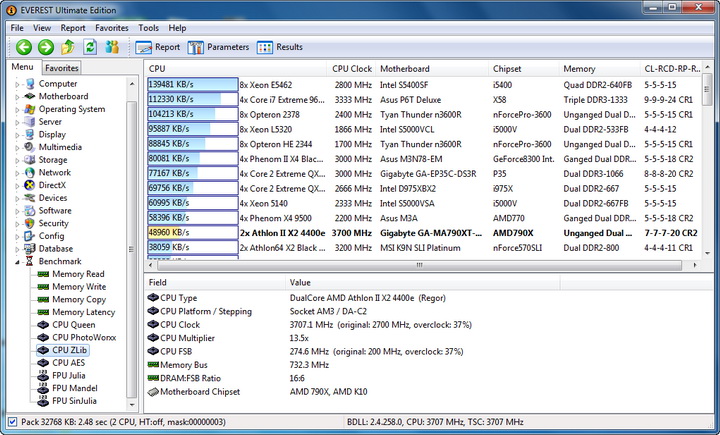Select the 2x Athlon II X2 4400e row
Viewport: 720px width, 435px height.
point(424,233)
